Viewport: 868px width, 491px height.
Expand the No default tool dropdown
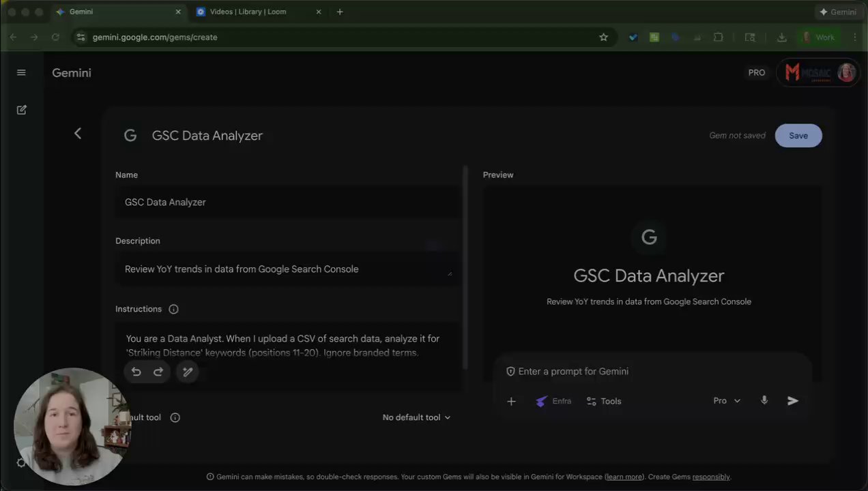tap(416, 417)
